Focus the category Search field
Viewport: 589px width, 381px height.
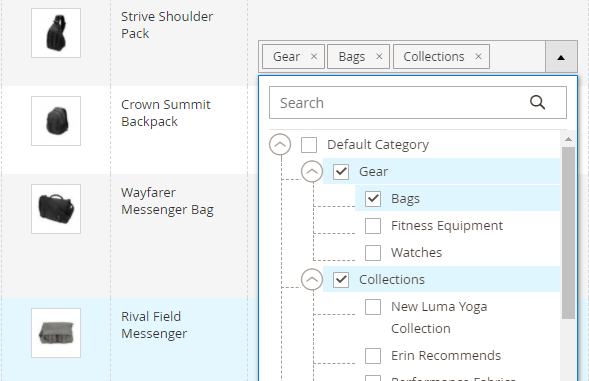tap(418, 103)
